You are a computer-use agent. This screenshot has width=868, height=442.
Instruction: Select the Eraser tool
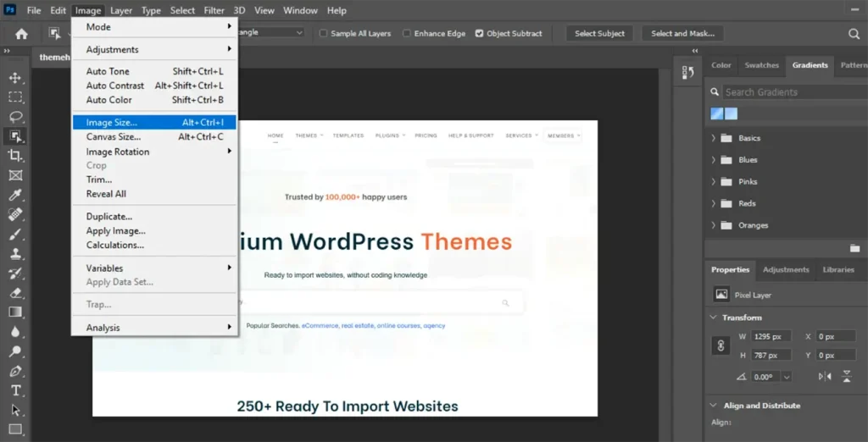[x=15, y=292]
